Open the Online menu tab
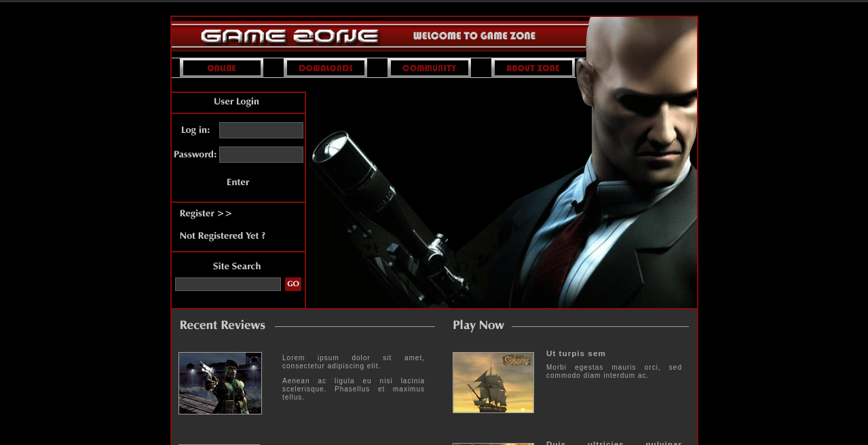This screenshot has width=868, height=445. tap(222, 68)
